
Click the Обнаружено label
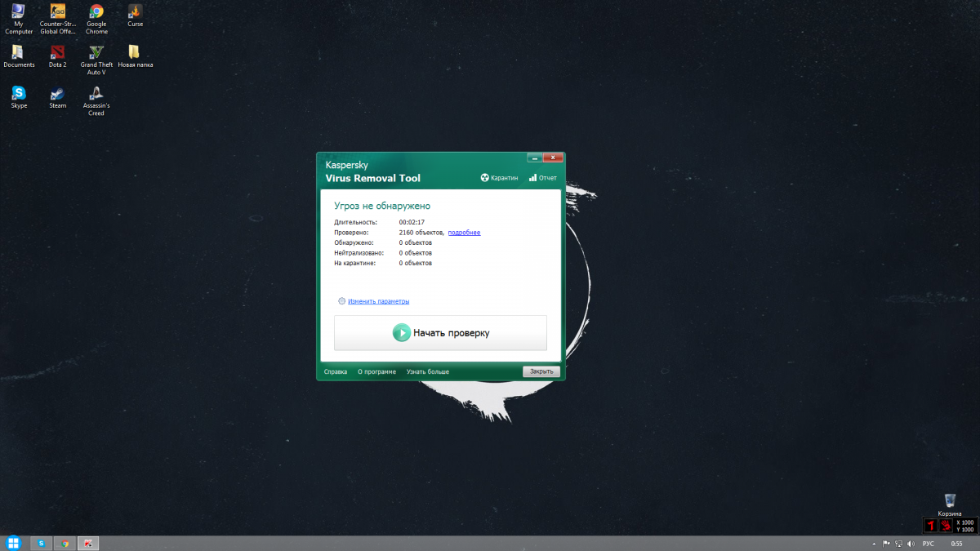(354, 242)
